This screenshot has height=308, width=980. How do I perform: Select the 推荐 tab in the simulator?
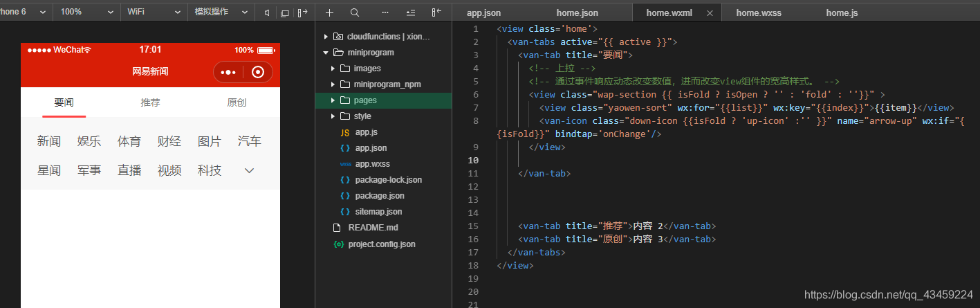click(x=151, y=102)
